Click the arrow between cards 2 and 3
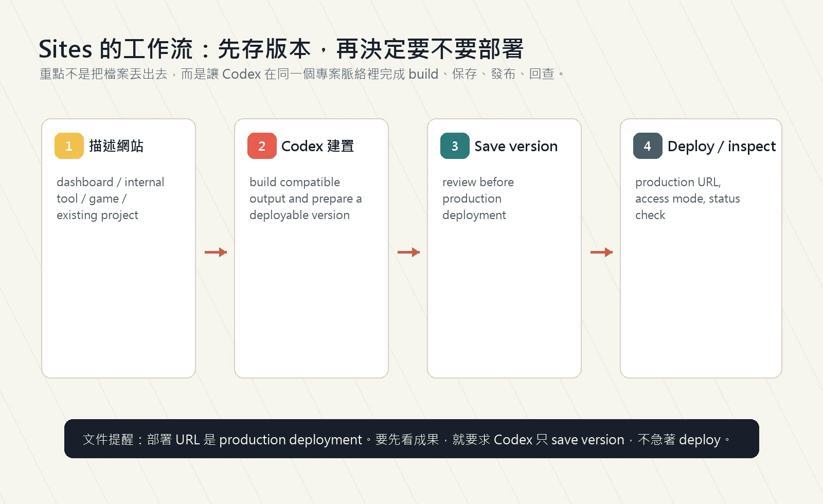Image resolution: width=823 pixels, height=504 pixels. (x=408, y=252)
